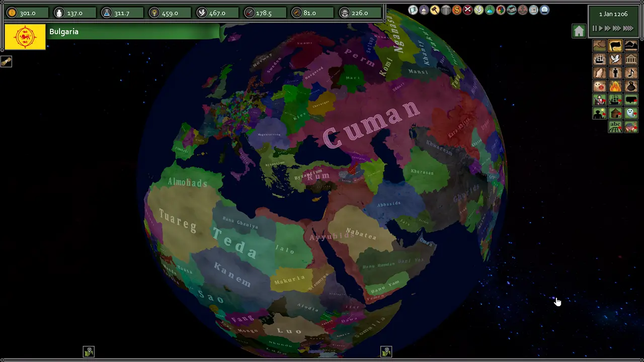Open the technology flask round icon
The image size is (644, 362).
pyautogui.click(x=490, y=10)
